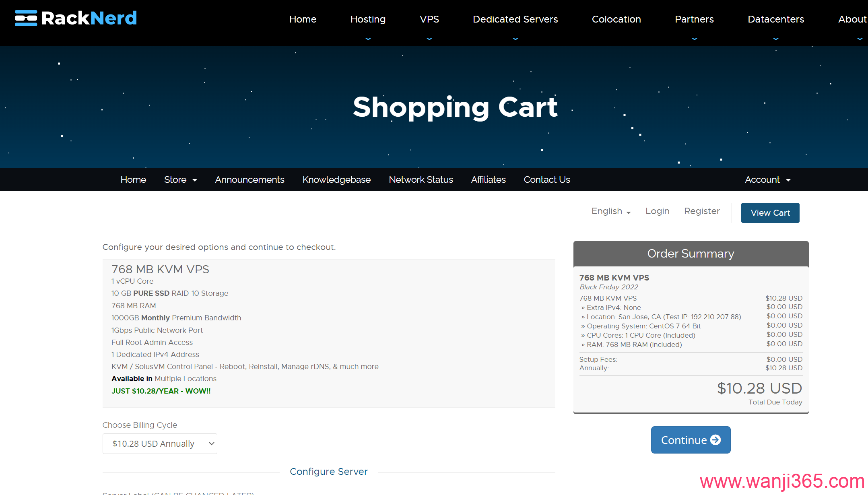Open the Hosting menu

368,19
